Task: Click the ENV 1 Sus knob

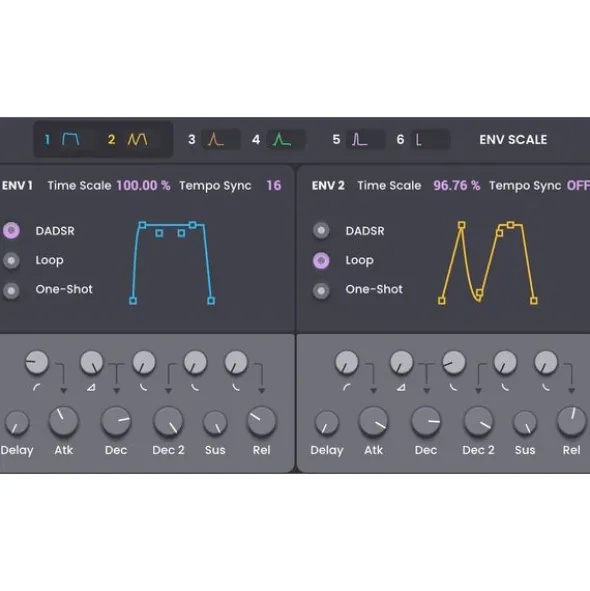Action: 215,423
